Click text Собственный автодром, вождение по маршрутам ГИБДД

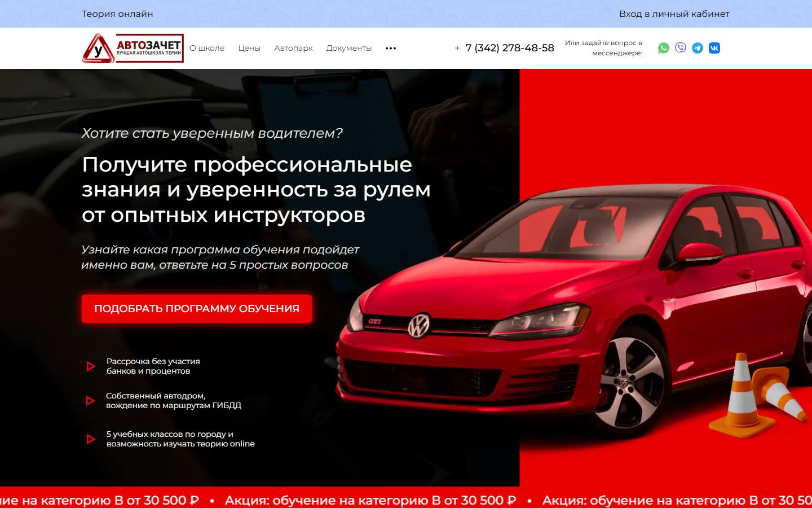click(x=174, y=401)
